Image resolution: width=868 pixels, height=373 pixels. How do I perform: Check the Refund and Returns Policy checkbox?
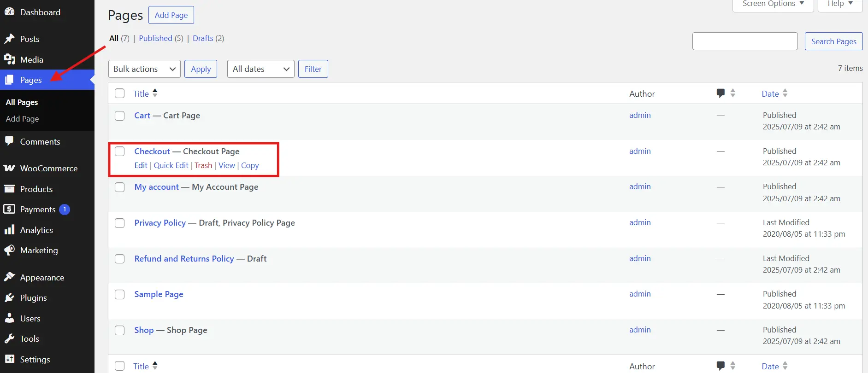(120, 259)
